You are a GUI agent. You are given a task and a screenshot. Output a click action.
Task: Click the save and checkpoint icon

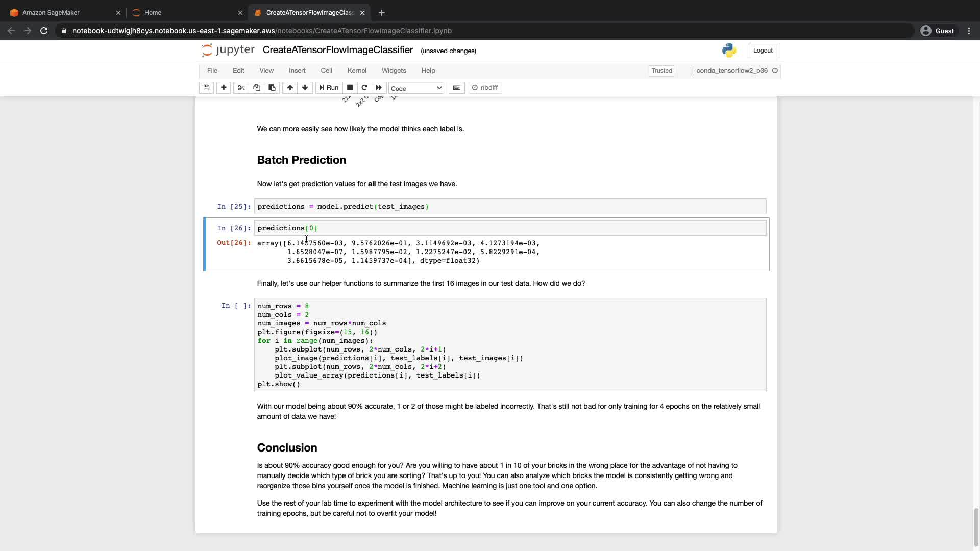tap(206, 88)
